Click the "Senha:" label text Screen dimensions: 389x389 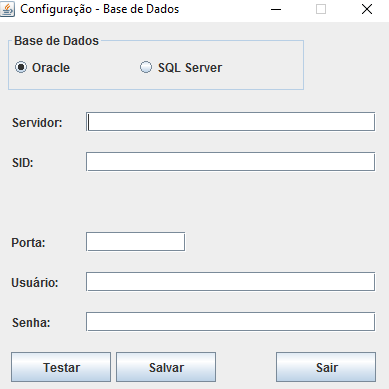coord(31,323)
